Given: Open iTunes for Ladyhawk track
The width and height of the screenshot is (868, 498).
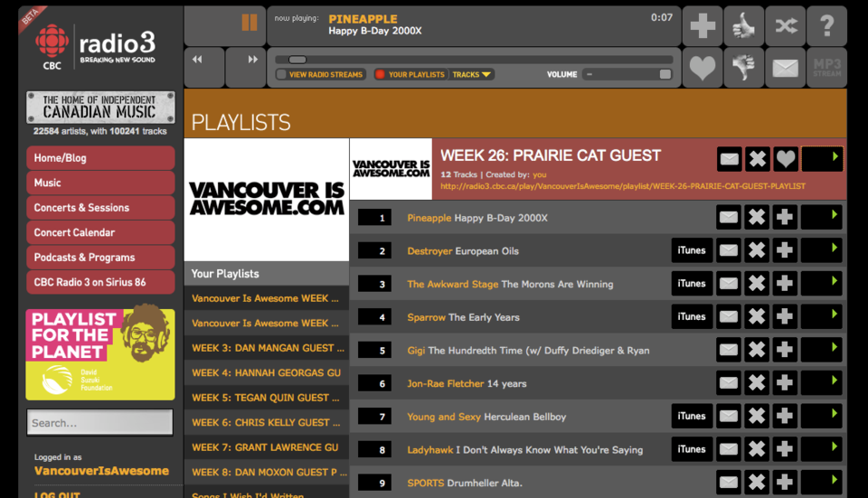Looking at the screenshot, I should [x=692, y=449].
